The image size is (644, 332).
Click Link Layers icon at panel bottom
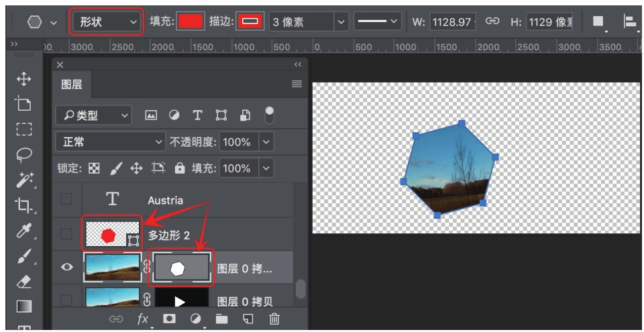coord(116,319)
